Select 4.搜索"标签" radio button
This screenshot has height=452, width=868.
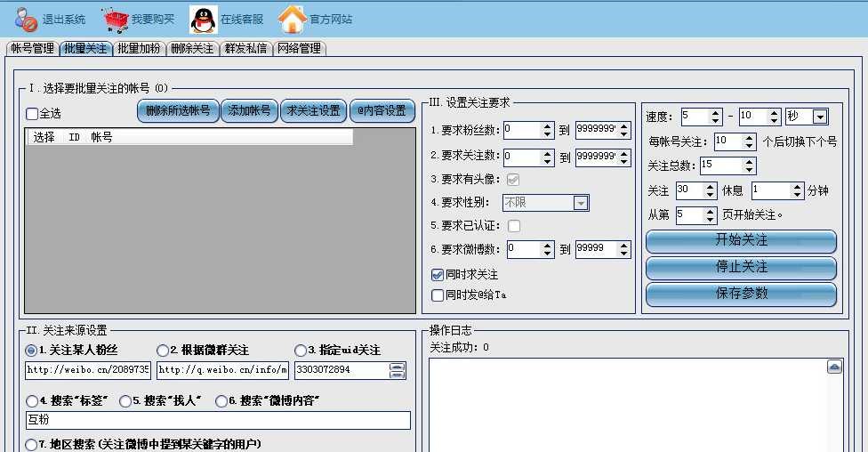[x=32, y=401]
